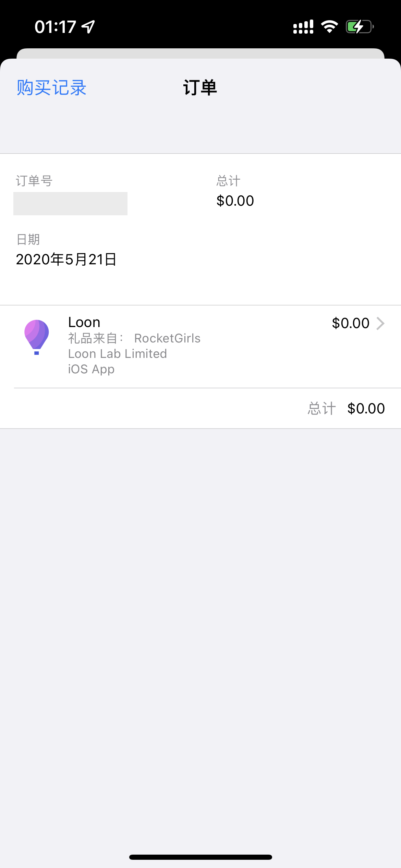
Task: Tap the 订单 page title
Action: (x=200, y=88)
